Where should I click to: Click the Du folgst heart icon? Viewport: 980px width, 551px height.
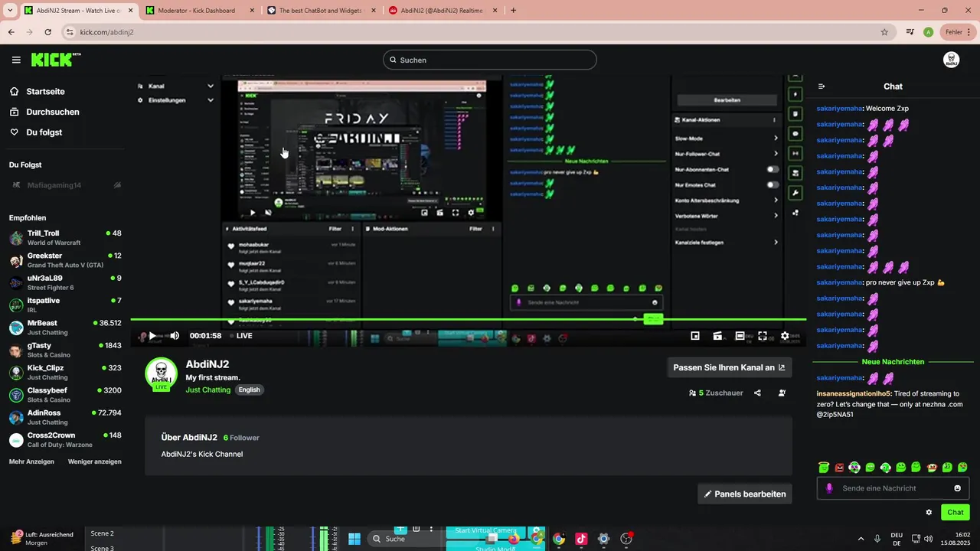(15, 132)
